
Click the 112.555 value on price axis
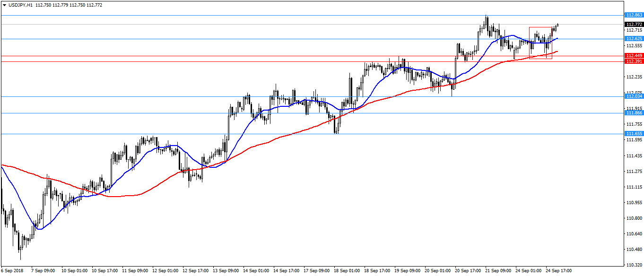(634, 46)
